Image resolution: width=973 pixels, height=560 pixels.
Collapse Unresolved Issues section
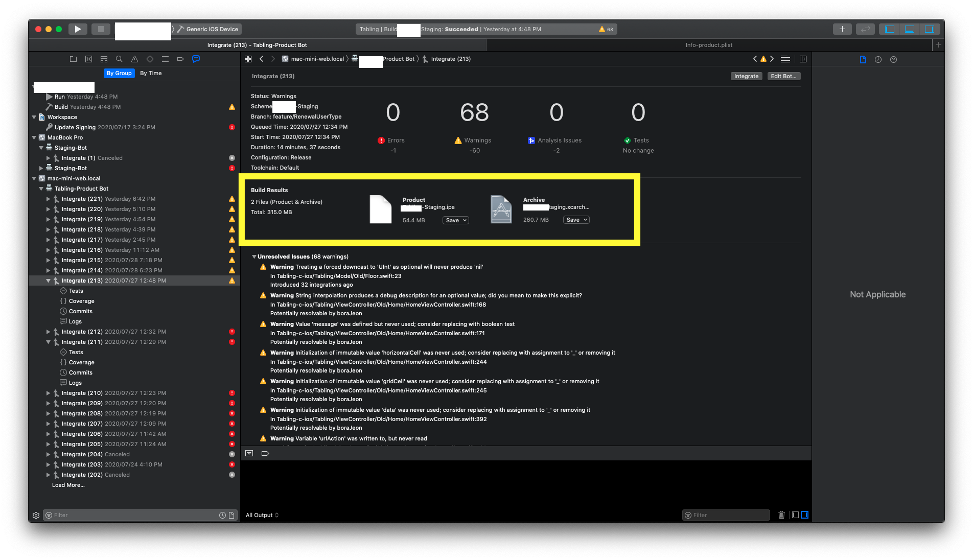[x=254, y=256]
